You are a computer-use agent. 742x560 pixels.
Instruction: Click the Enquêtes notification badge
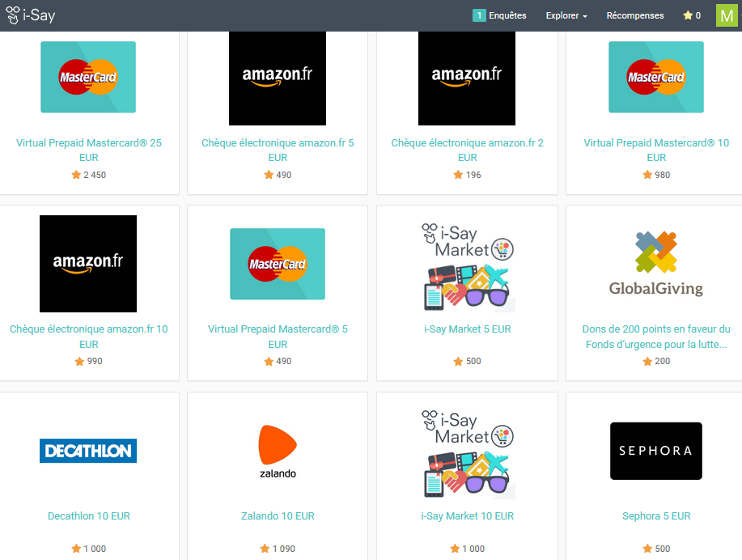click(479, 15)
